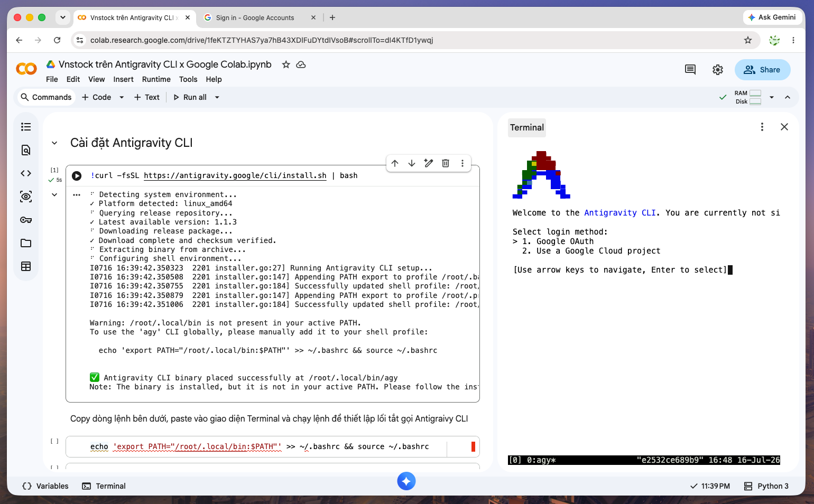Open Variables panel in bottom bar

45,486
